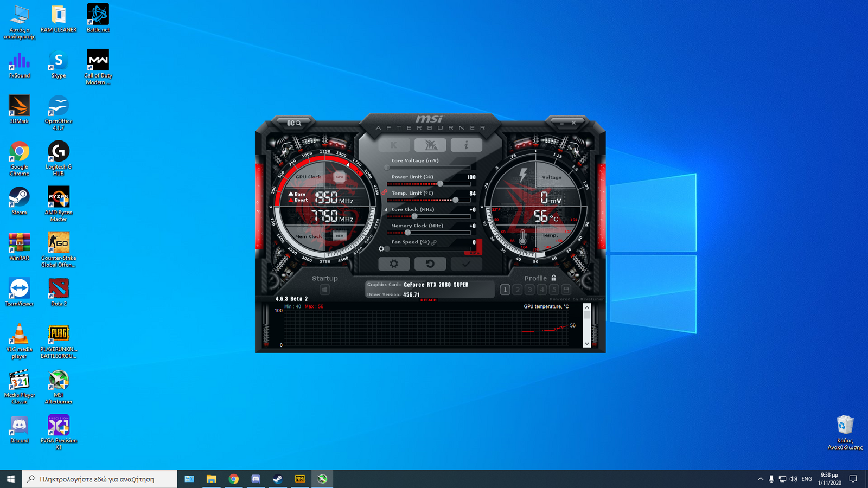
Task: Select profile slot 4
Action: pos(541,290)
